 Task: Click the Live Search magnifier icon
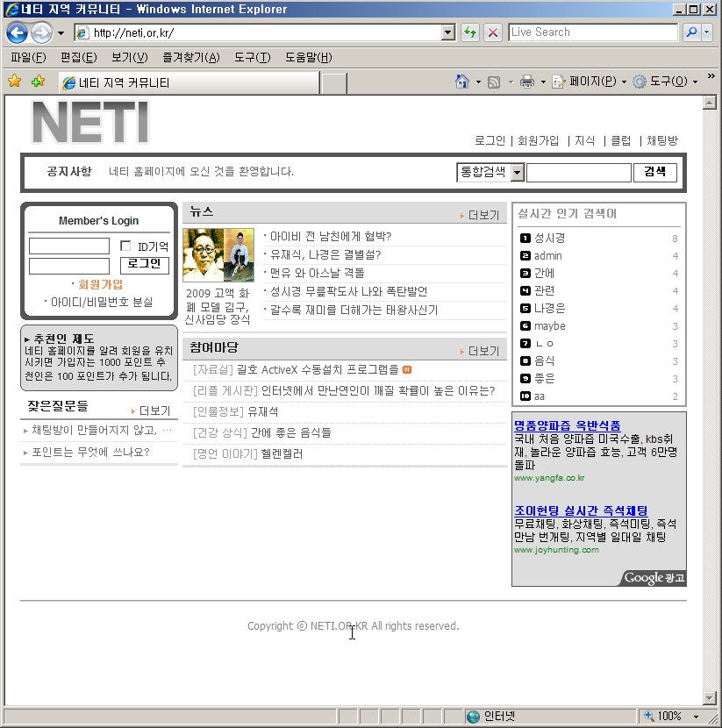click(x=691, y=32)
